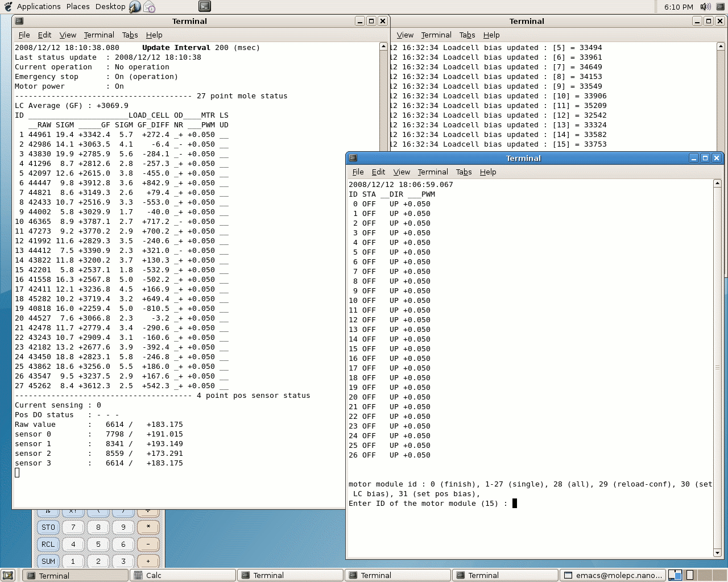Click the 6:10 PM clock
The height and width of the screenshot is (582, 728).
coord(679,7)
